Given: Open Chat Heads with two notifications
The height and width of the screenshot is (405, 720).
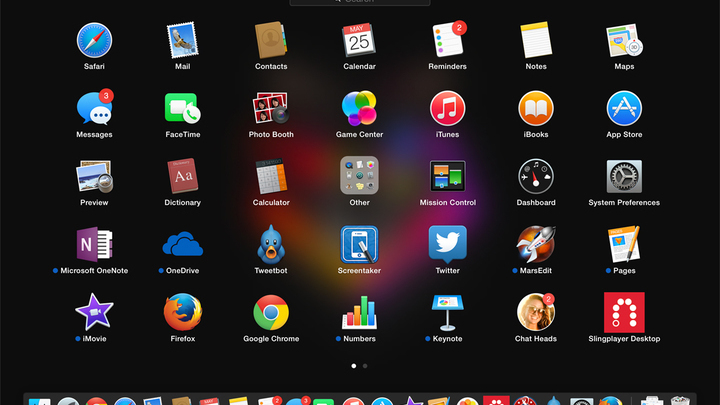Looking at the screenshot, I should (536, 312).
